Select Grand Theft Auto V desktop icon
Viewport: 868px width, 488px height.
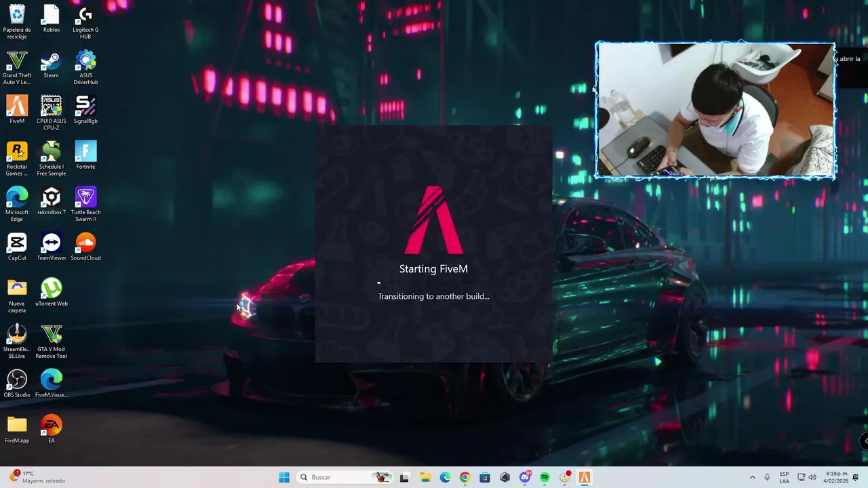click(17, 67)
